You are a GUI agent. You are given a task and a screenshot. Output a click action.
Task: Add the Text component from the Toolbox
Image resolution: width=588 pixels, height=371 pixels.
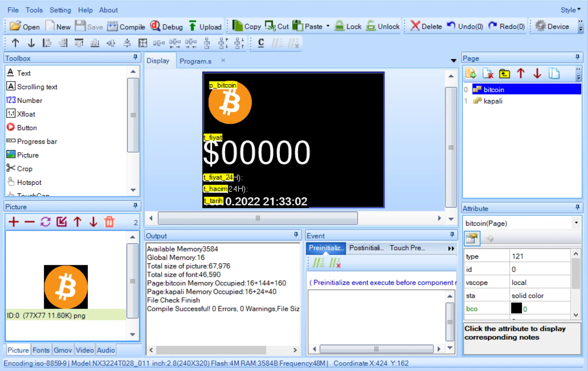[x=19, y=73]
